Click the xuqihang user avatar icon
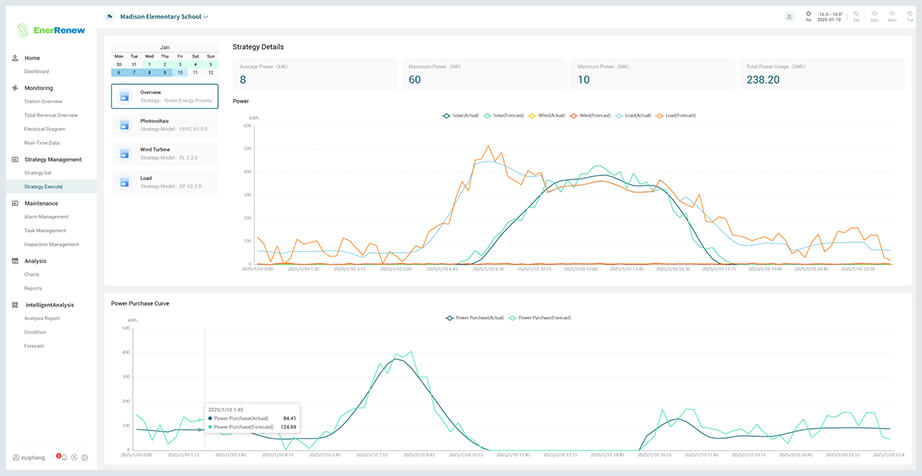 (x=16, y=457)
